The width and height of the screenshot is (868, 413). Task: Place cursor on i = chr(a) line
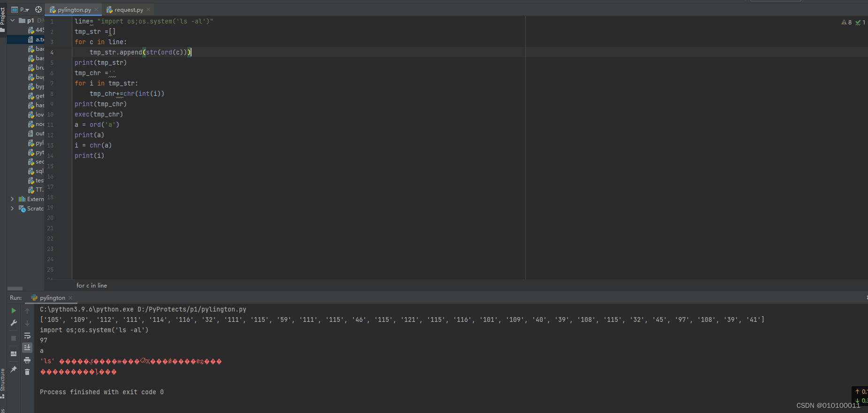pyautogui.click(x=93, y=145)
